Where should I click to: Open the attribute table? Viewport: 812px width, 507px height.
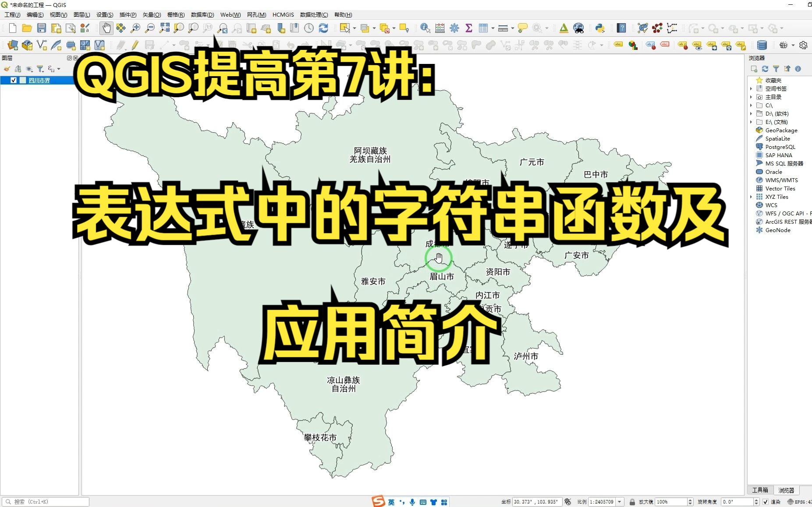pyautogui.click(x=483, y=28)
